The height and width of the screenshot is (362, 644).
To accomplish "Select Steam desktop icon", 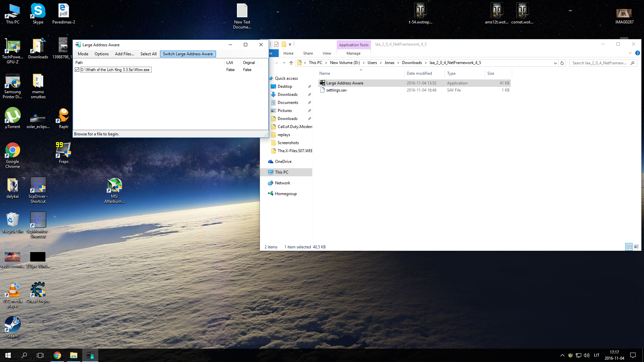I will point(12,327).
